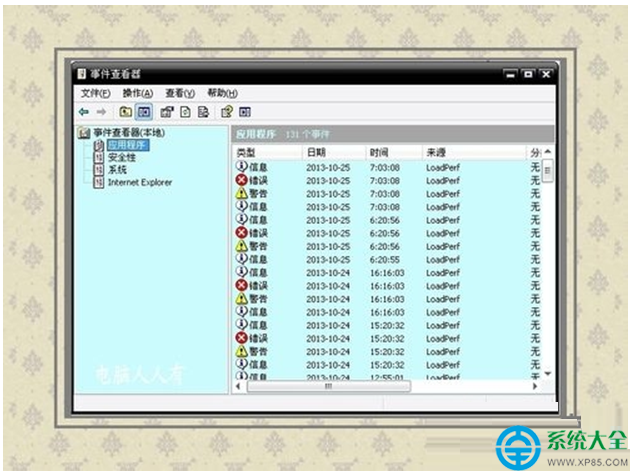This screenshot has height=473, width=630.
Task: Open the 查看(V) menu
Action: click(x=180, y=93)
